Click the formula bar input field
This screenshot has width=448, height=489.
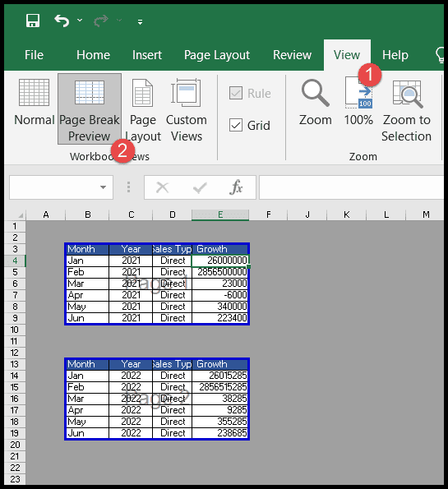(x=351, y=187)
